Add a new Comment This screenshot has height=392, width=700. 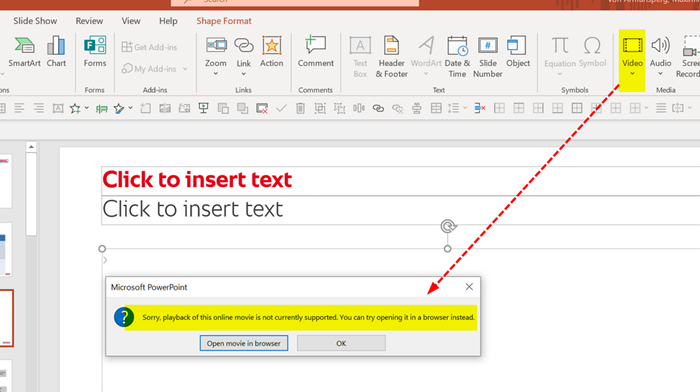point(316,52)
